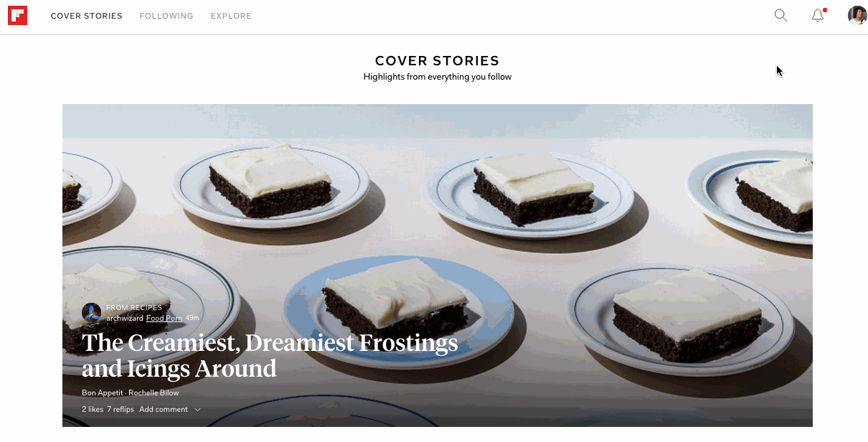View the 7 reflips count
This screenshot has height=442, width=868.
pyautogui.click(x=121, y=410)
